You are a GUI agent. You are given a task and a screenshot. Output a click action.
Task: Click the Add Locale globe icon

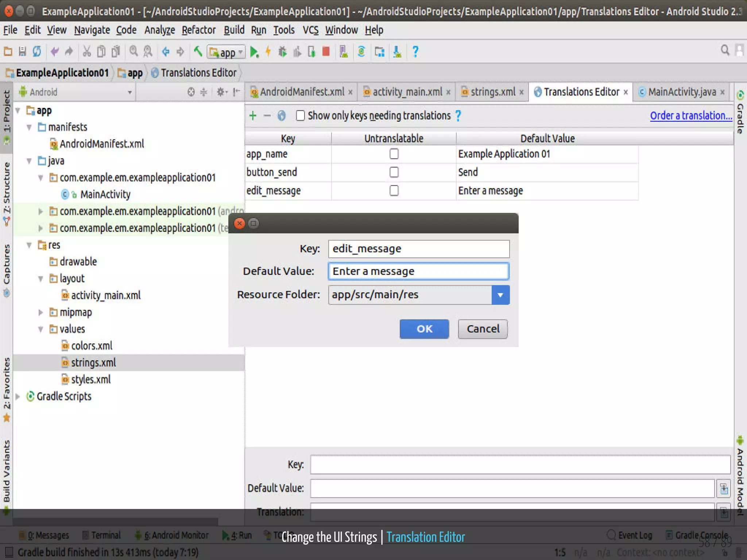pyautogui.click(x=282, y=116)
